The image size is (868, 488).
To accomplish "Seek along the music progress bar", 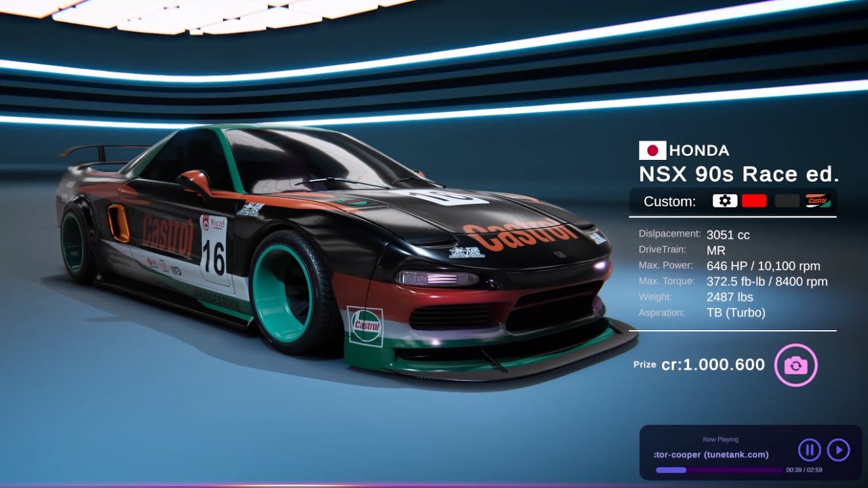I will [719, 470].
